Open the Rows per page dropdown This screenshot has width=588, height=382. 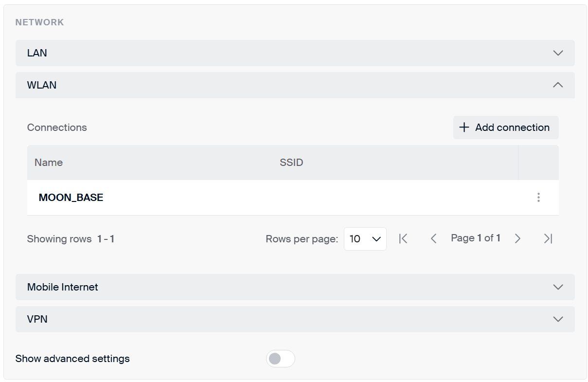point(365,239)
